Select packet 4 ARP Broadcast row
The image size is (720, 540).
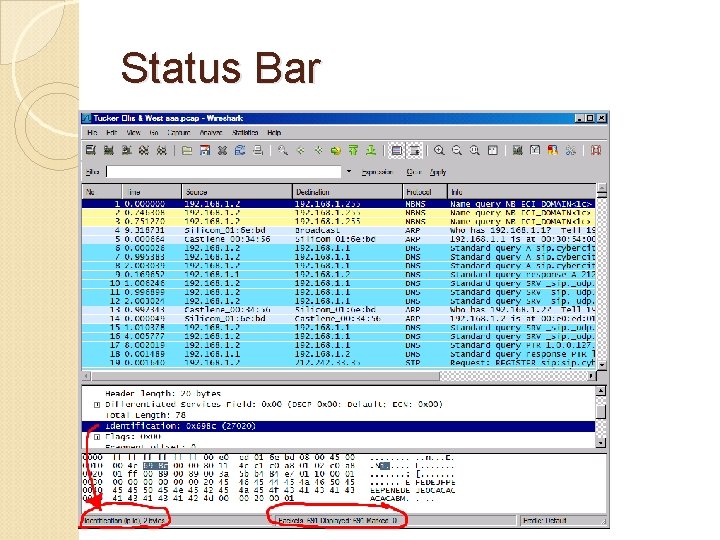point(338,230)
